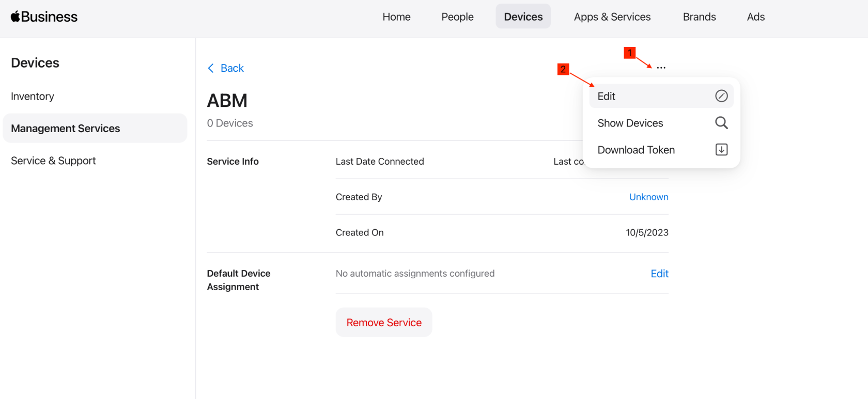This screenshot has height=399, width=868.
Task: Open Inventory in the sidebar
Action: [33, 97]
